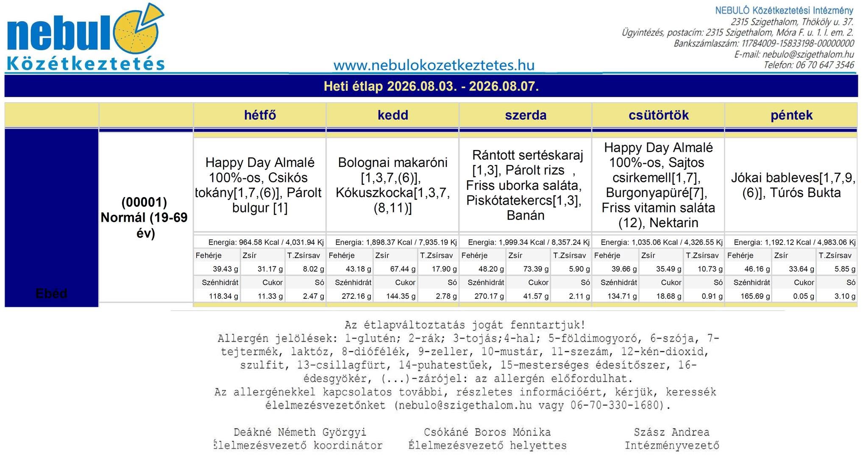Click Energia: 1,898.37 Kcal value

[396, 242]
